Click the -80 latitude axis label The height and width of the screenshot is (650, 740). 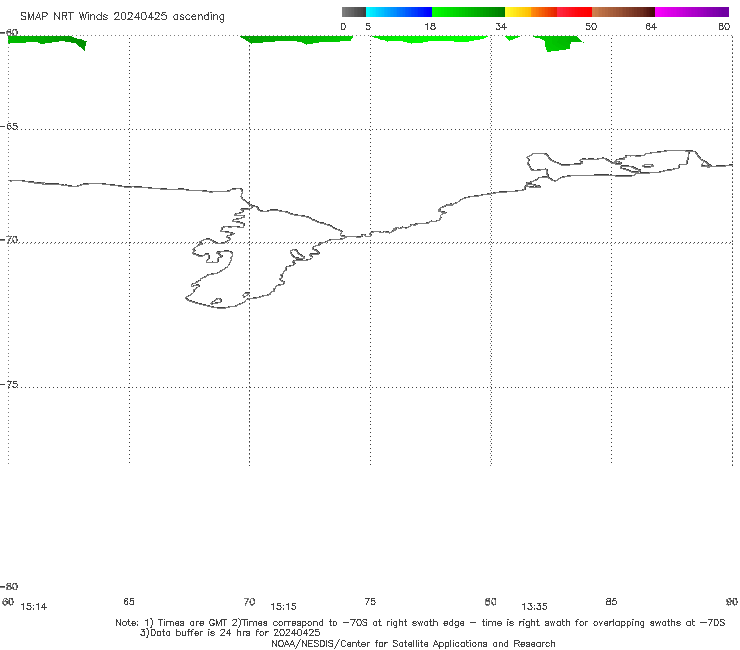(9, 587)
